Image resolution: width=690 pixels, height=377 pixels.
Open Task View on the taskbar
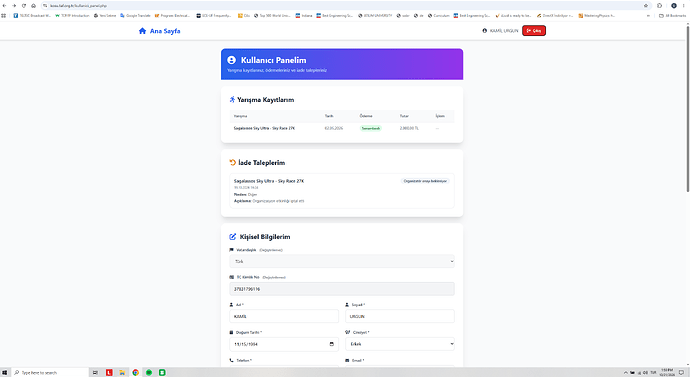pos(95,372)
